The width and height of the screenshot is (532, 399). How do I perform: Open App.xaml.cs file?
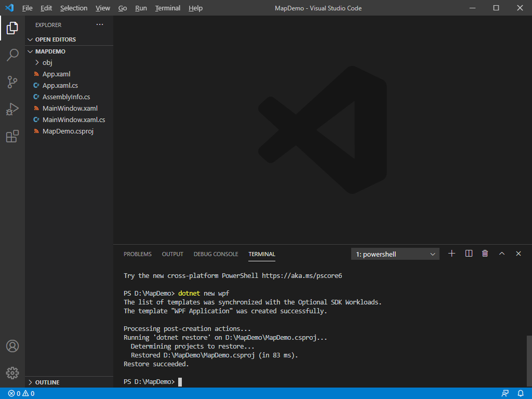tap(69, 86)
